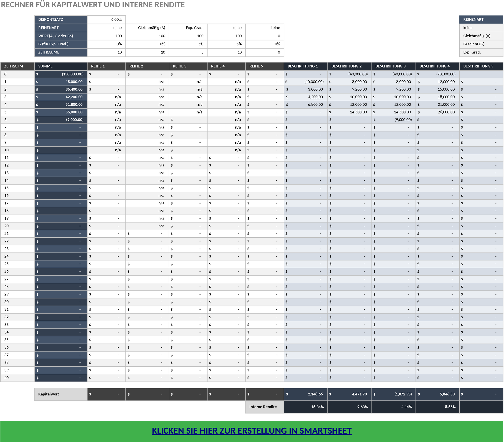The height and width of the screenshot is (442, 504).
Task: Select Interne Rendite value 8.66%
Action: pos(437,407)
